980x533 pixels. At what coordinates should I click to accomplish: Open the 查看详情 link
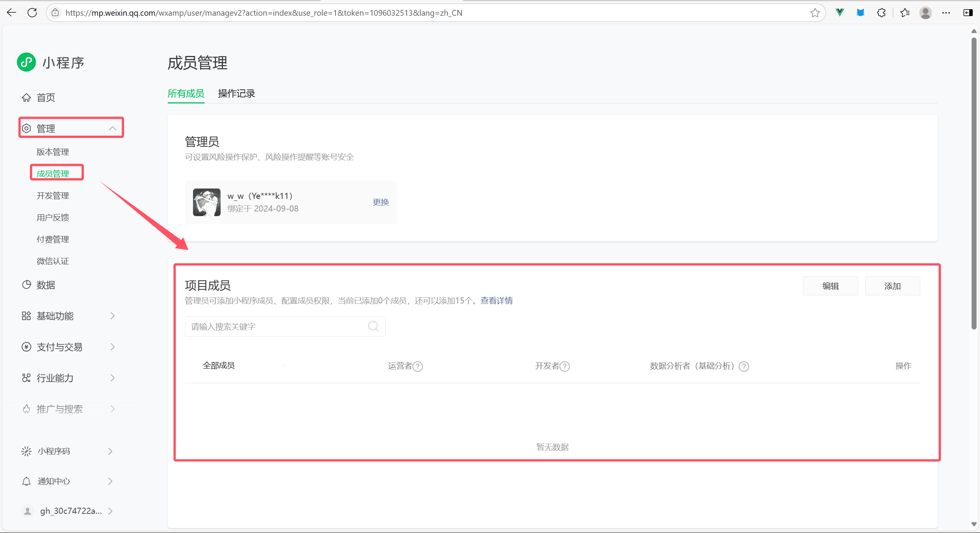click(x=496, y=300)
